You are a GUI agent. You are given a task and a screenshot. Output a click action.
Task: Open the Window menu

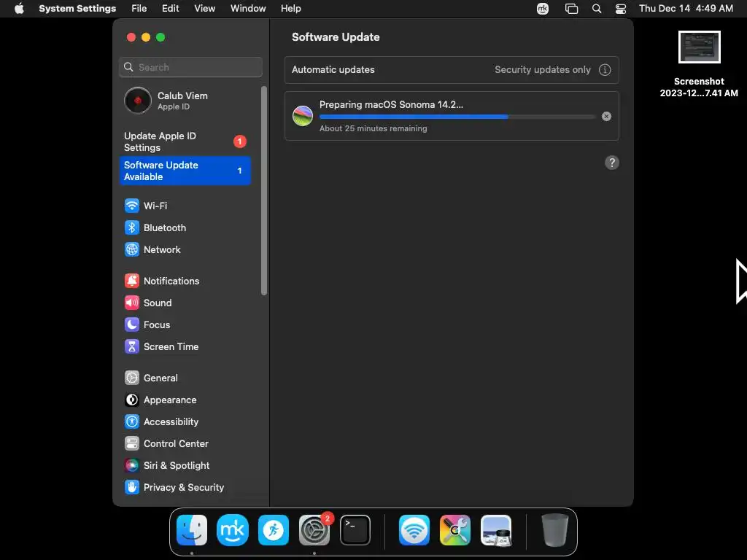tap(248, 9)
